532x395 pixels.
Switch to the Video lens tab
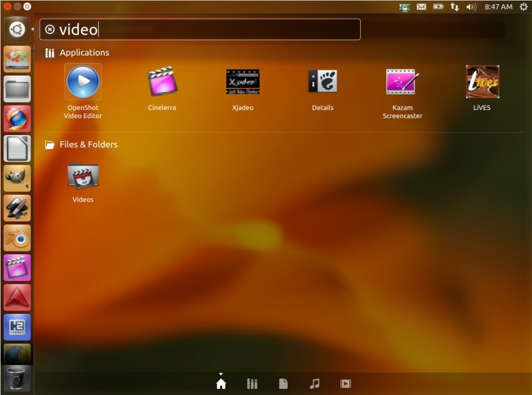tap(346, 384)
